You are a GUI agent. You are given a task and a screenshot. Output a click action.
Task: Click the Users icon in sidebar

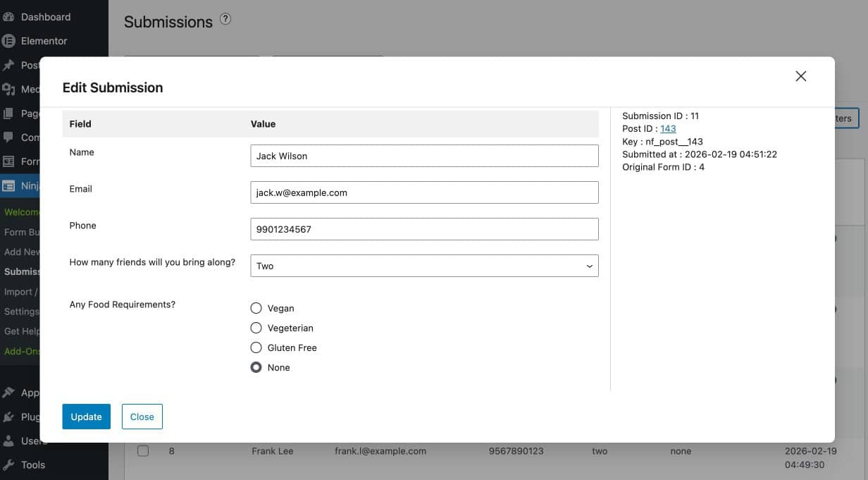[x=9, y=441]
